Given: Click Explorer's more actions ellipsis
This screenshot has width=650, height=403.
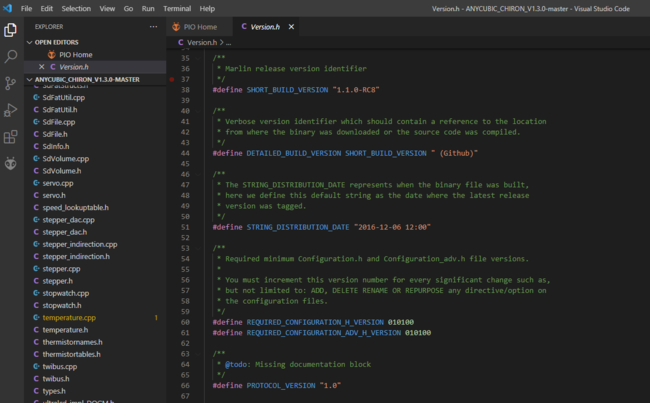Looking at the screenshot, I should pyautogui.click(x=153, y=26).
